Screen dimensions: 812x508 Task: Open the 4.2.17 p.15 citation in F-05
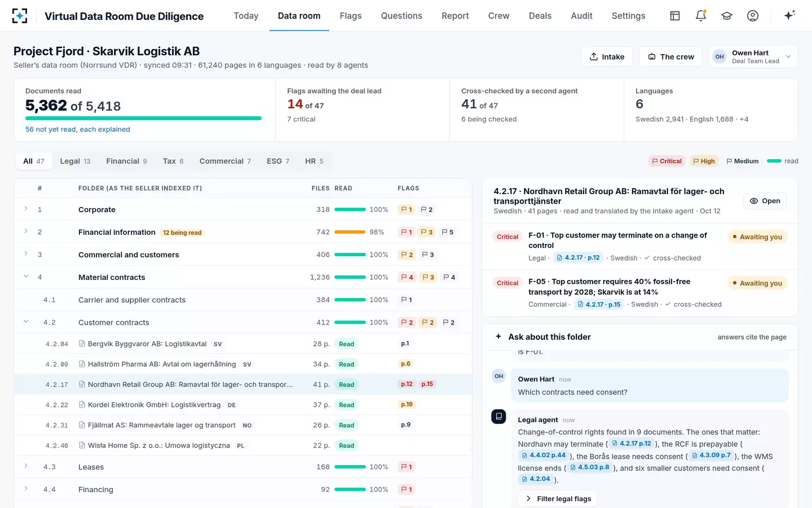coord(599,304)
